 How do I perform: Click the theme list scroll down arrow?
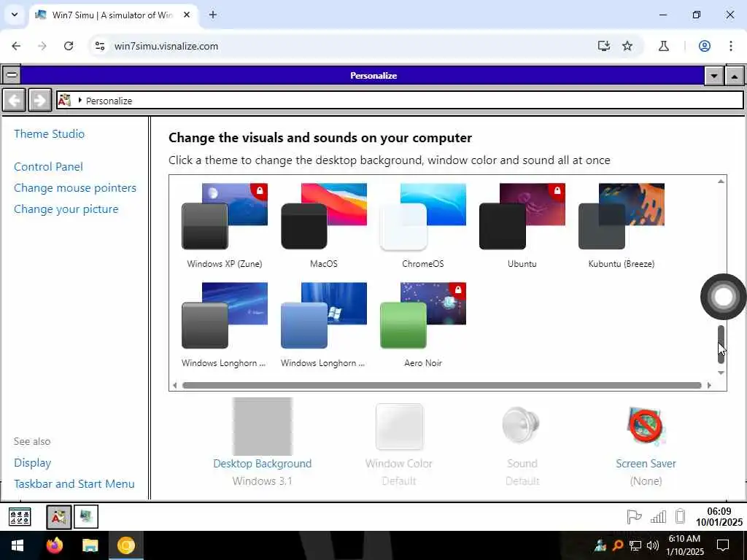[721, 373]
